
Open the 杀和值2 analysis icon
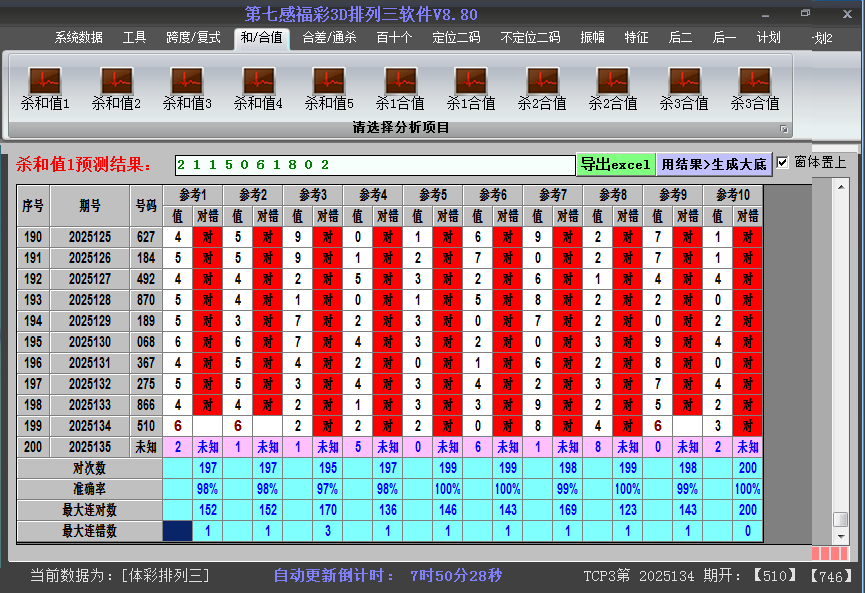(x=116, y=88)
